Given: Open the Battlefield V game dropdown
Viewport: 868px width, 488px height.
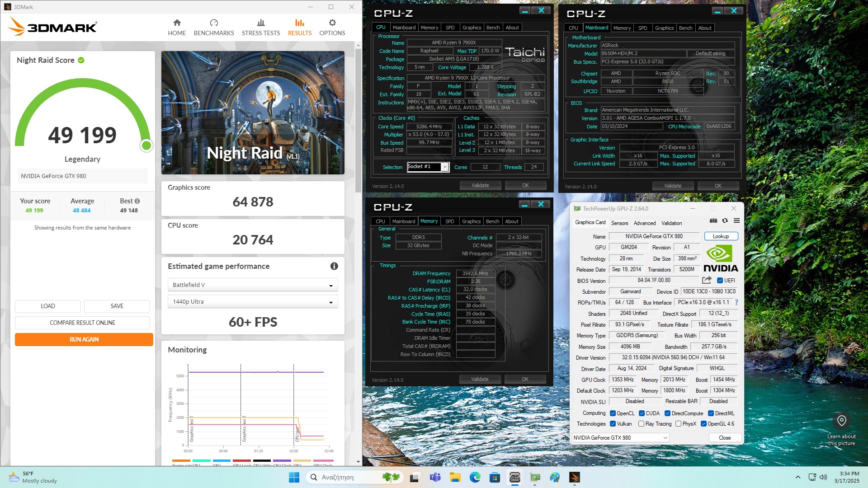Looking at the screenshot, I should coord(253,285).
